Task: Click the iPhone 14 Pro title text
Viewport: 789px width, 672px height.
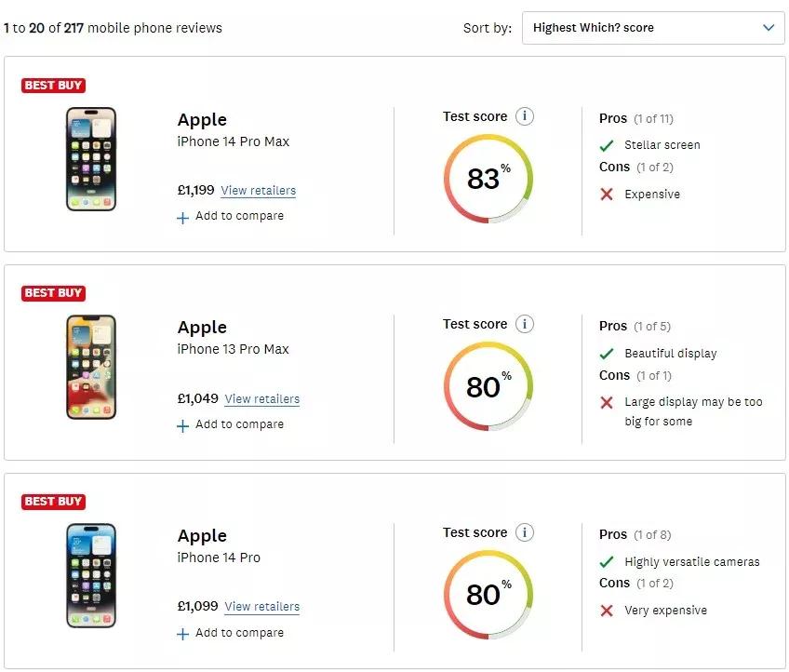Action: coord(219,558)
